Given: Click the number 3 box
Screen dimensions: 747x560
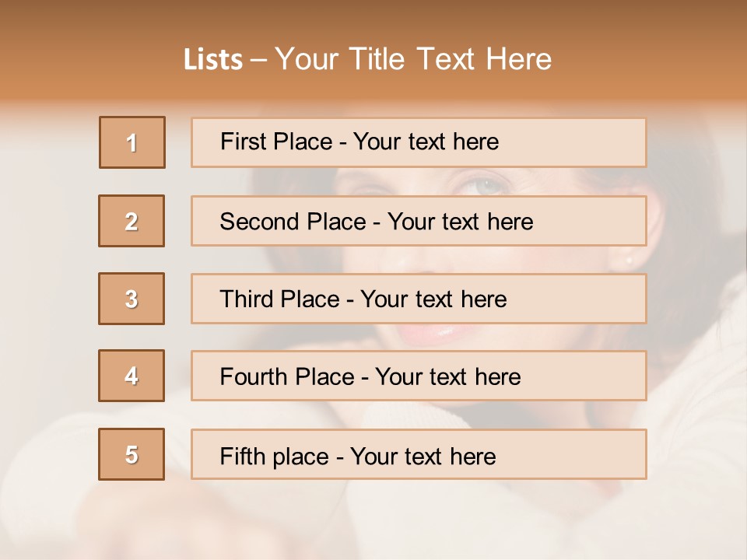Looking at the screenshot, I should pos(132,299).
